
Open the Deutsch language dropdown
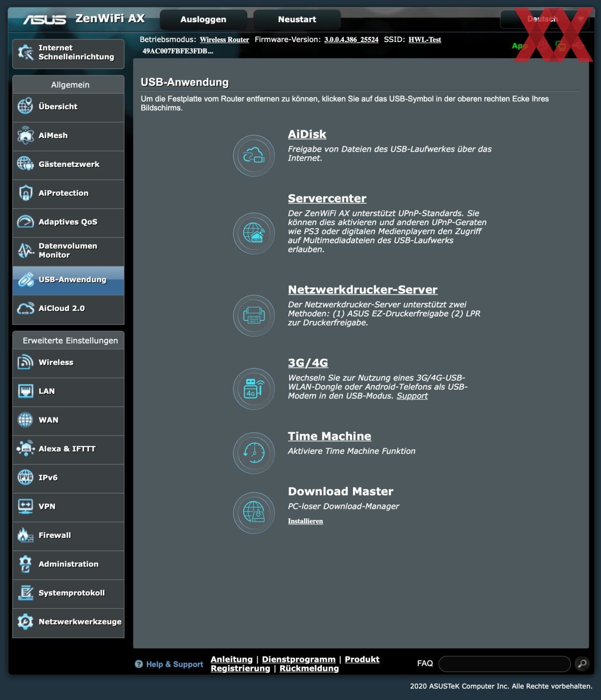pyautogui.click(x=544, y=19)
